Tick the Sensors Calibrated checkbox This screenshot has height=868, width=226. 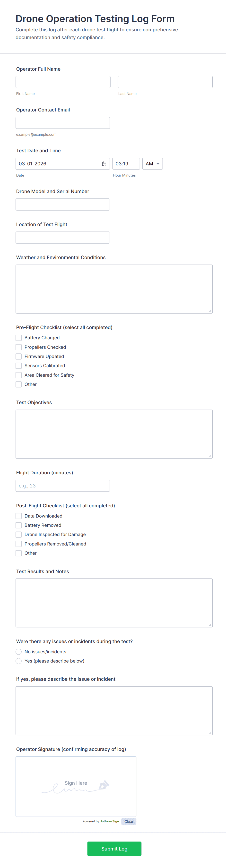pyautogui.click(x=19, y=366)
